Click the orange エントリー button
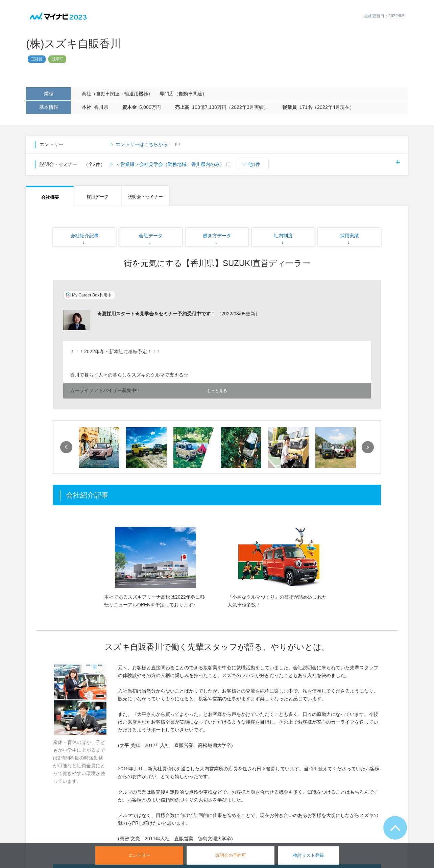Viewport: 434px width, 868px height. (x=139, y=855)
